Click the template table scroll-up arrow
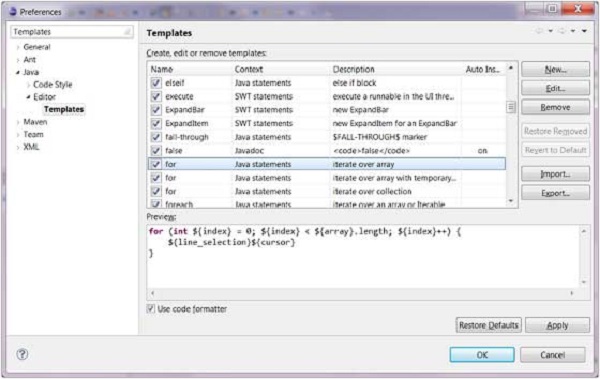Screen dimensions: 600x379 click(x=510, y=68)
